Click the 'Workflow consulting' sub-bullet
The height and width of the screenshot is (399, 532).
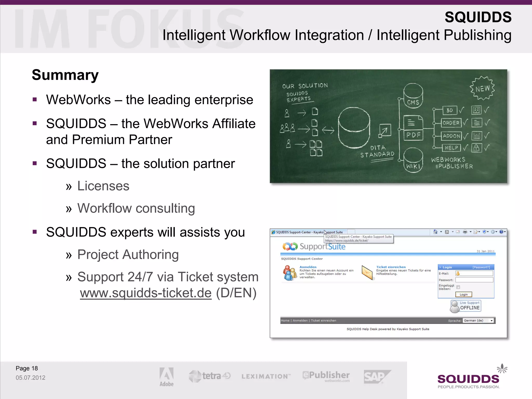(136, 208)
